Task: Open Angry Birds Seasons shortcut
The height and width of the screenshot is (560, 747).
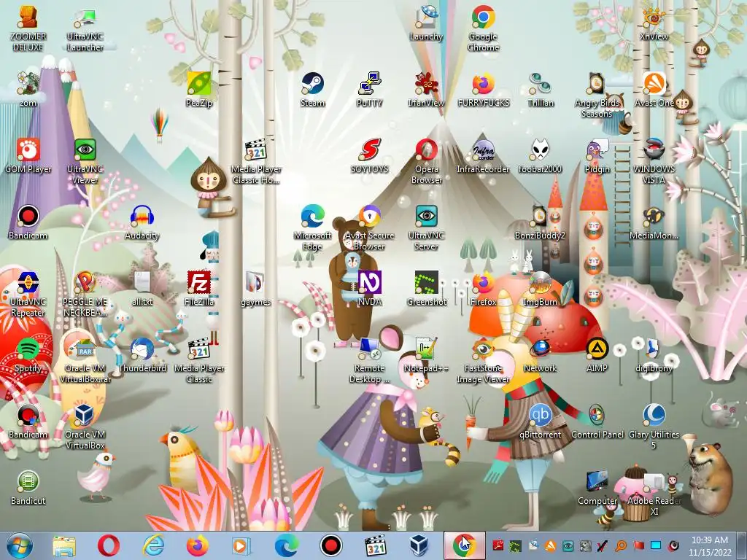Action: (597, 96)
